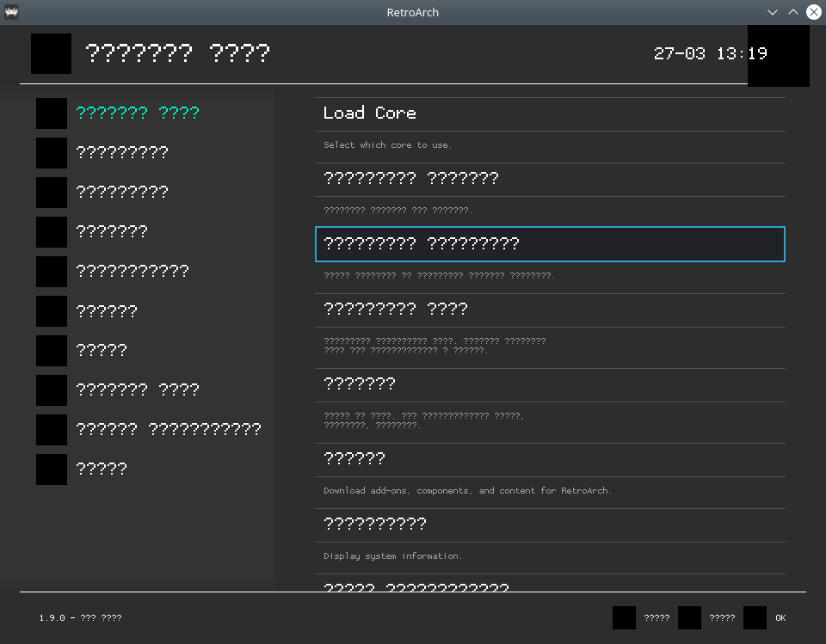
Task: Select sidebar entry with two words, longest label
Action: coord(169,429)
